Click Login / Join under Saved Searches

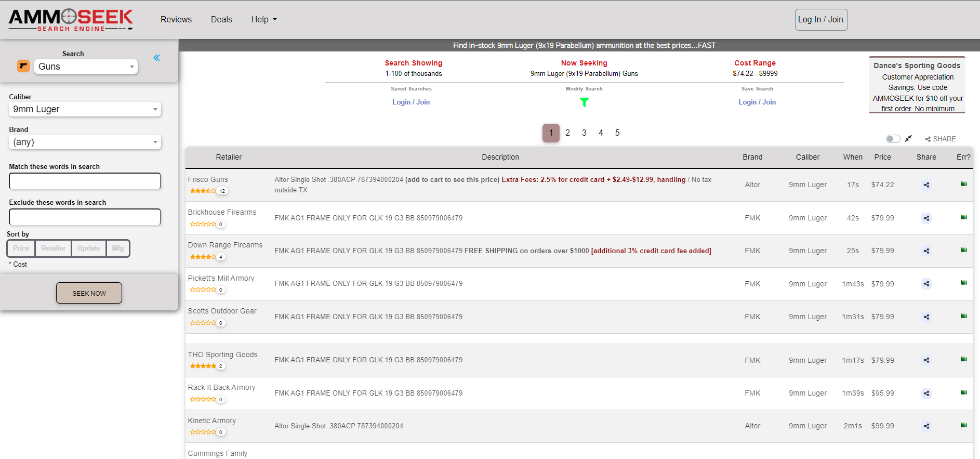coord(411,102)
